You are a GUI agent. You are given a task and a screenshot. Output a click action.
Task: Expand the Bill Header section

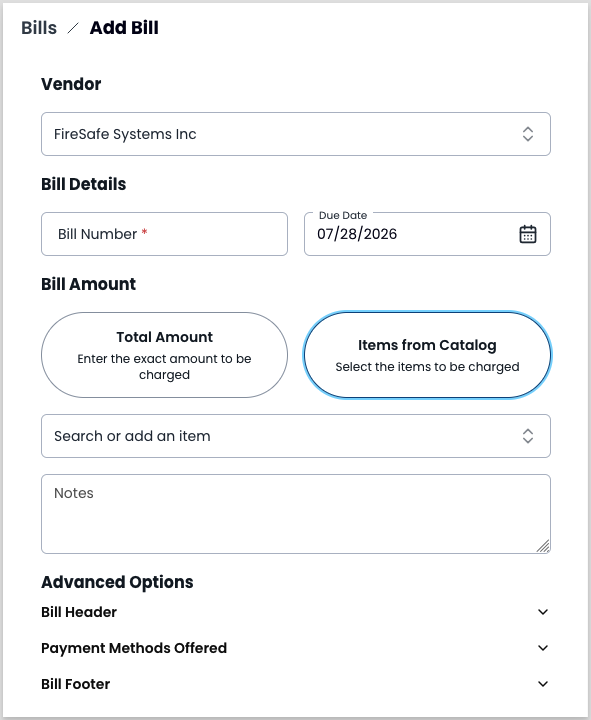(x=296, y=612)
